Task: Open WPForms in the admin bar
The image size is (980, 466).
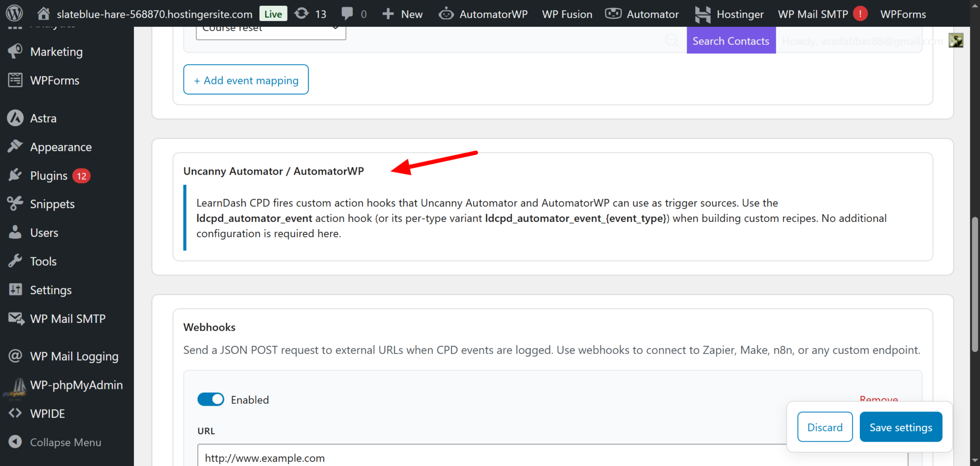Action: 903,14
